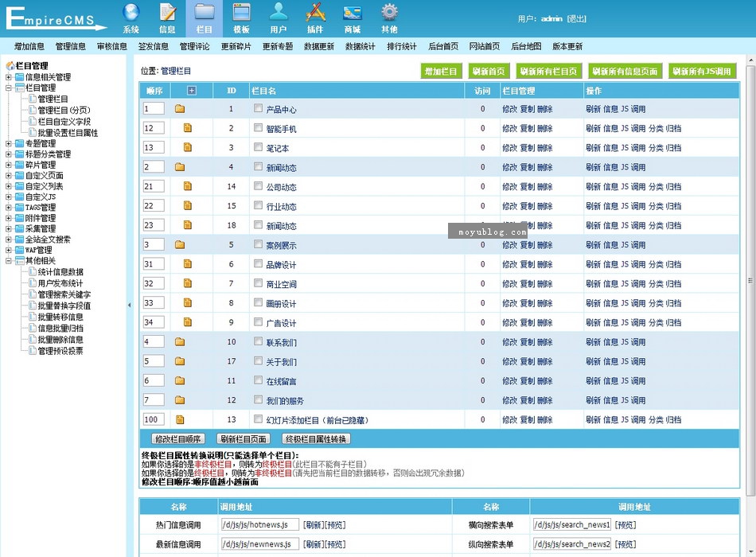
Task: Click the page icon in the 智能手机 row
Action: (188, 128)
